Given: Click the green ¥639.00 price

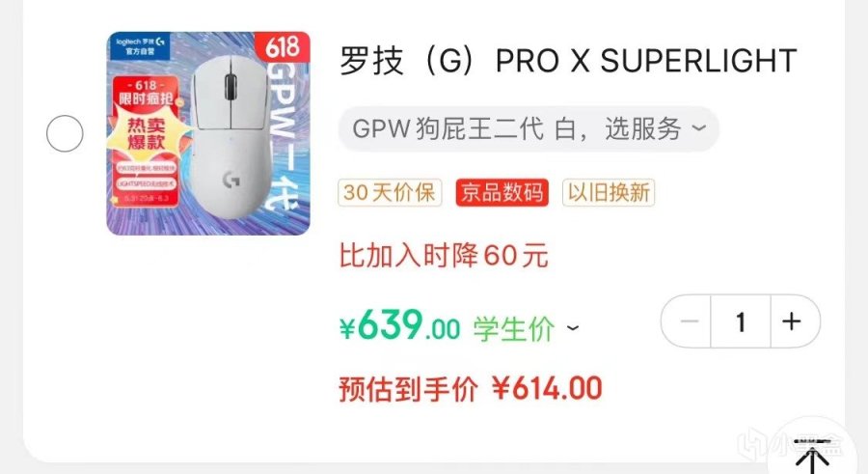Looking at the screenshot, I should pos(399,325).
